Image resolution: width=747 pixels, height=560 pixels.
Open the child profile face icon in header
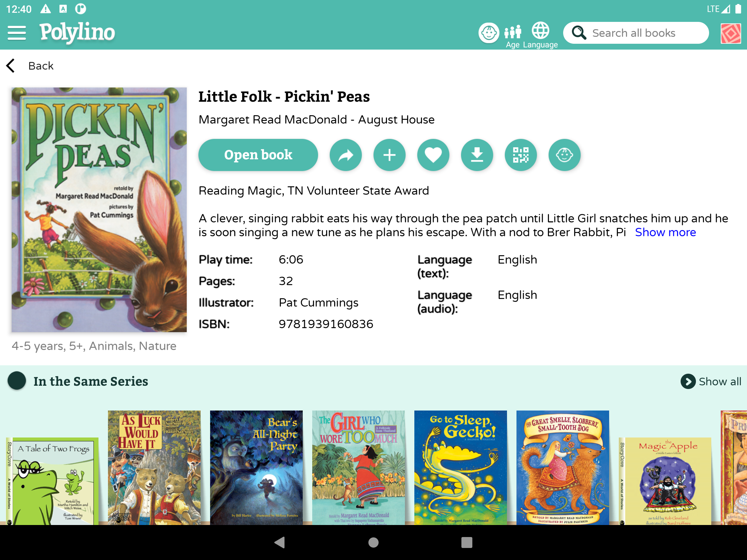point(489,33)
